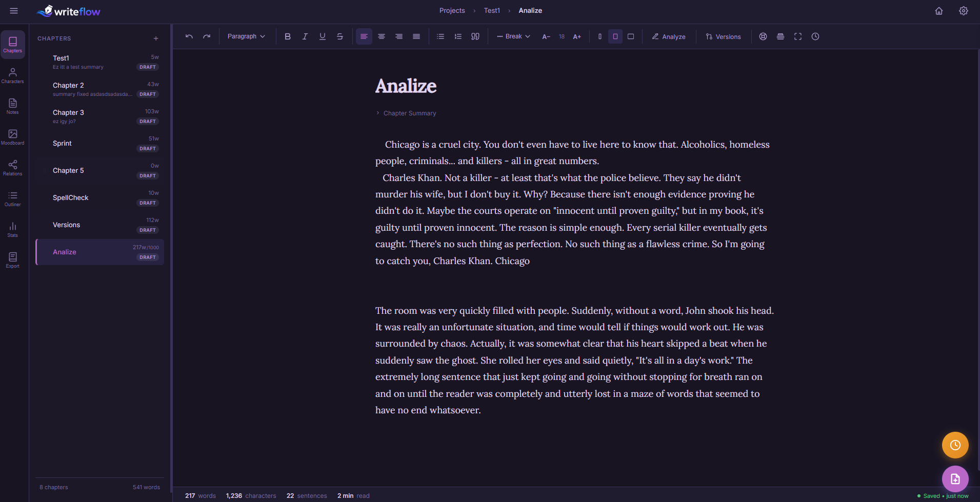
Task: Center align the text
Action: point(382,36)
